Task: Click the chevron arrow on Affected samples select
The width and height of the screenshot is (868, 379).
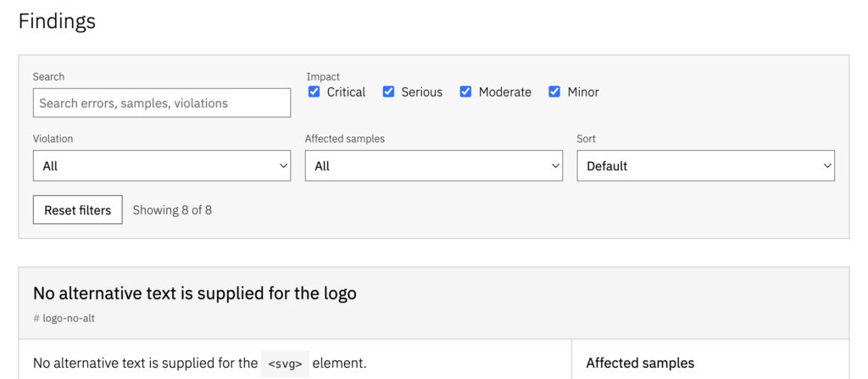Action: pos(555,165)
